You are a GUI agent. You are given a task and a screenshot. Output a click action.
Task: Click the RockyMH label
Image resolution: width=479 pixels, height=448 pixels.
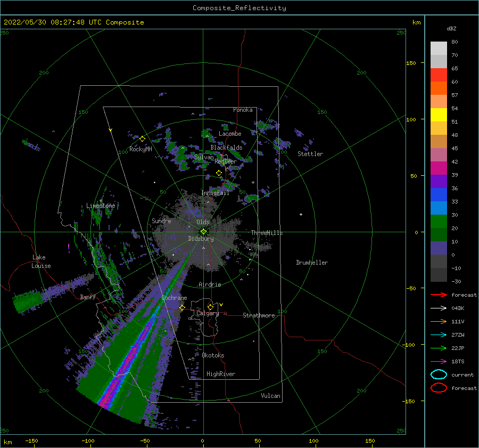pos(141,149)
